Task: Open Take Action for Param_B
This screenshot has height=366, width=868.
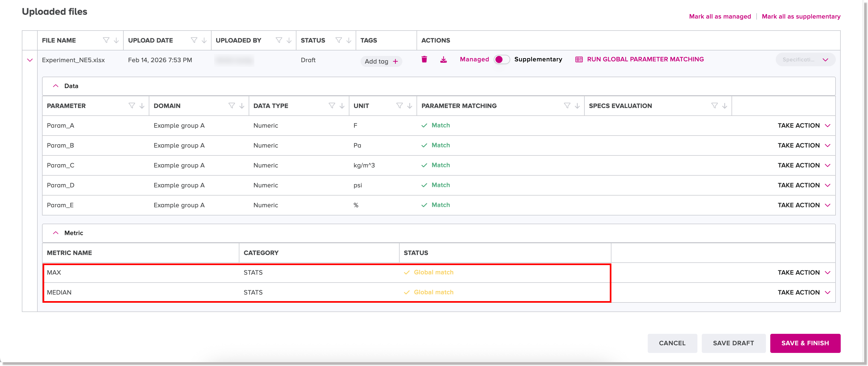Action: pos(804,145)
